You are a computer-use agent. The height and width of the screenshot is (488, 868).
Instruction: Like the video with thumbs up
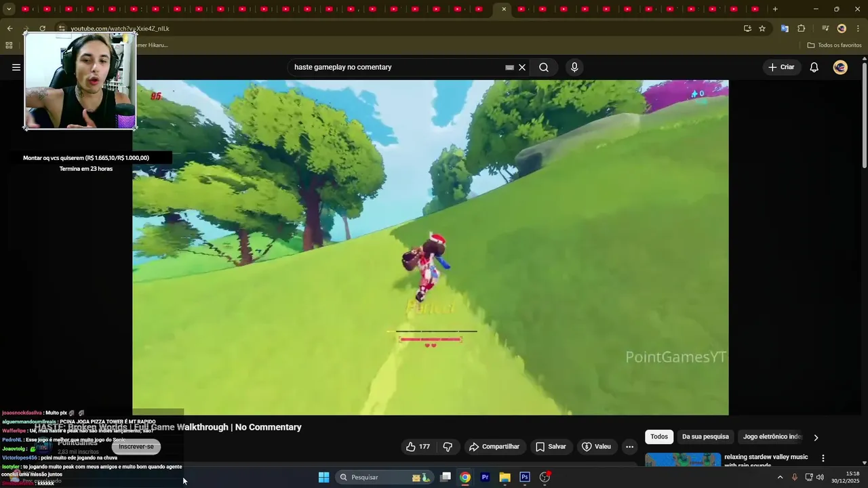click(x=418, y=447)
